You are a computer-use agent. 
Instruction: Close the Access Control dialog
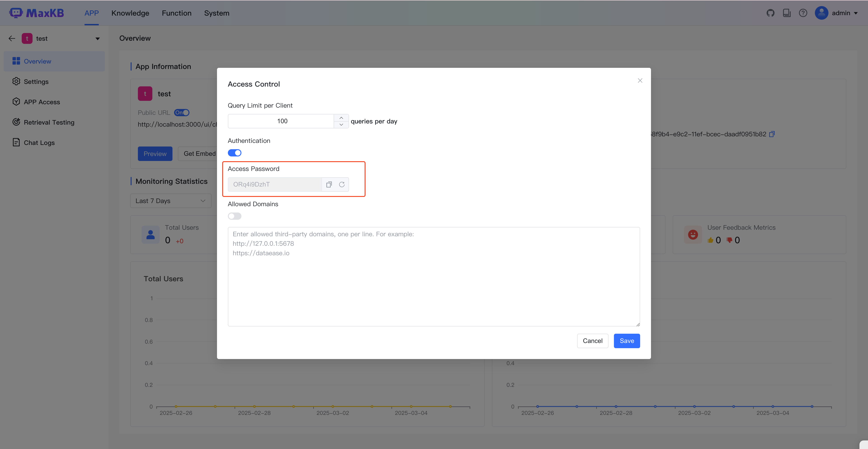(640, 80)
